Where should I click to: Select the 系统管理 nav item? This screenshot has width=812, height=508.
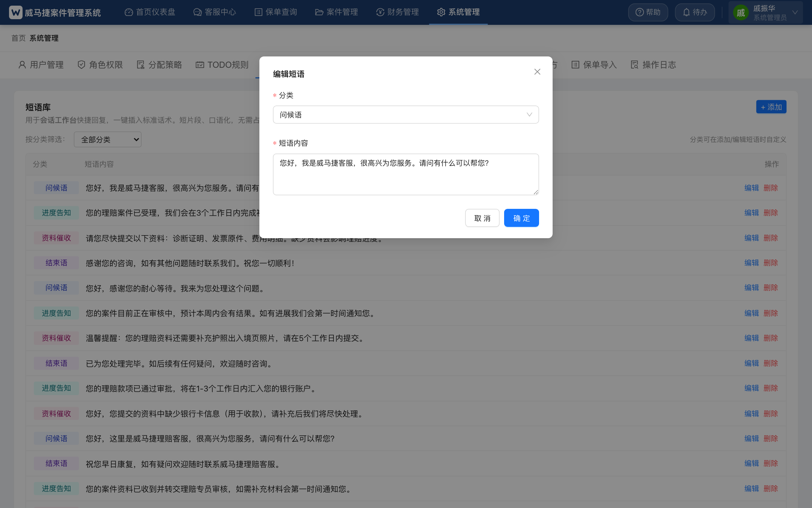click(458, 12)
